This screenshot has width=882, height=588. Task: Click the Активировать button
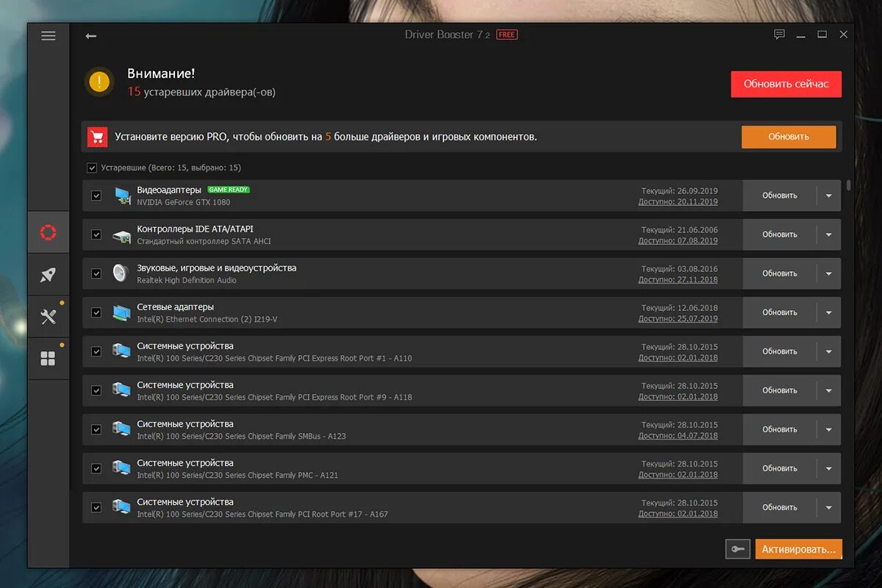pyautogui.click(x=798, y=549)
